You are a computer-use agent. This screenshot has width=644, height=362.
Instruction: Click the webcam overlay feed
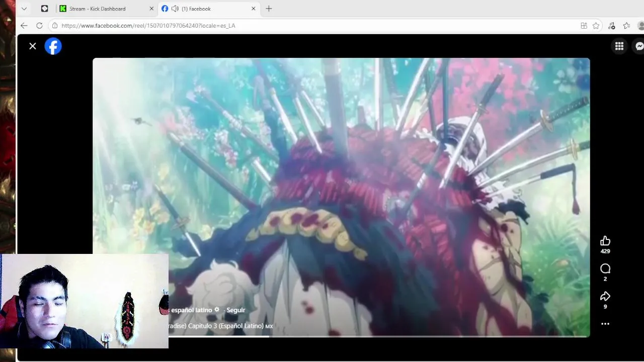pyautogui.click(x=84, y=301)
